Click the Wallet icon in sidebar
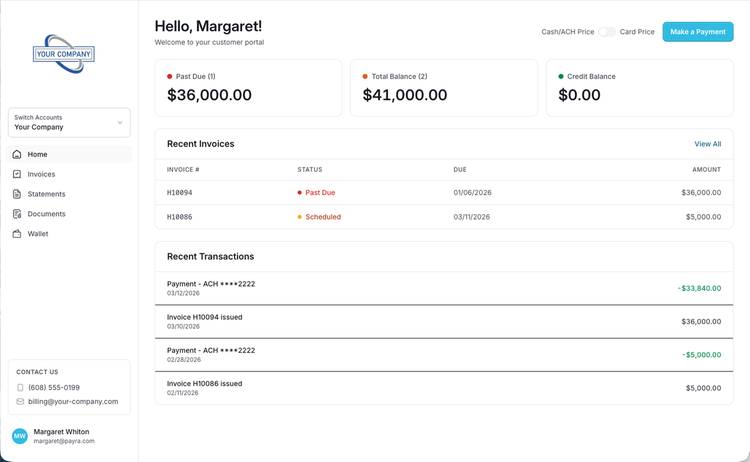750x462 pixels. point(17,234)
